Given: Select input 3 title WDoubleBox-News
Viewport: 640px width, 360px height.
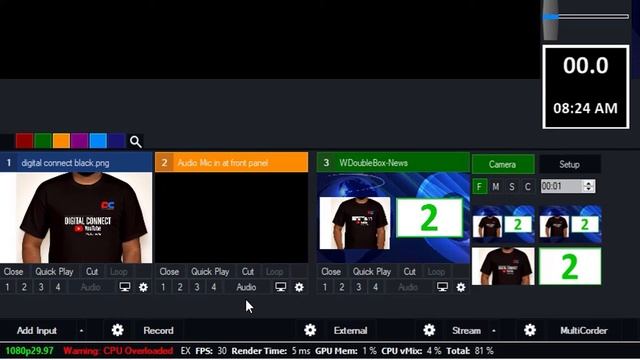Looking at the screenshot, I should (373, 163).
